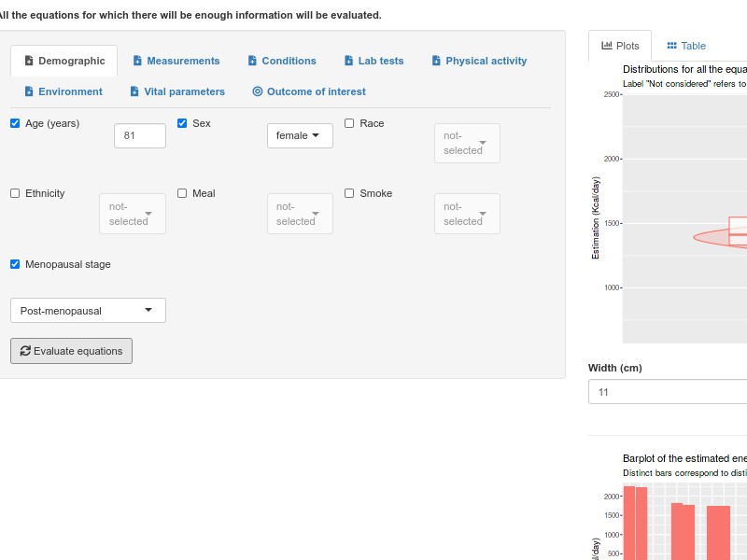747x560 pixels.
Task: Click the Width (cm) input field
Action: (x=668, y=392)
